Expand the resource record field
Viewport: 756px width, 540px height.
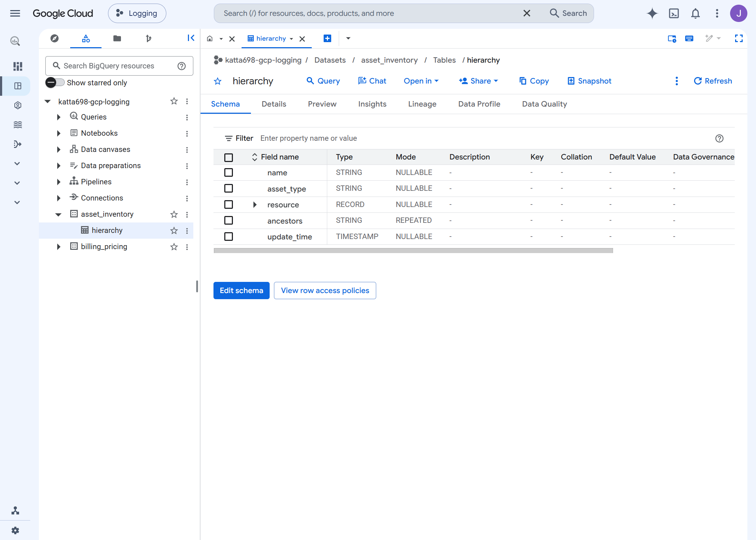(x=255, y=204)
